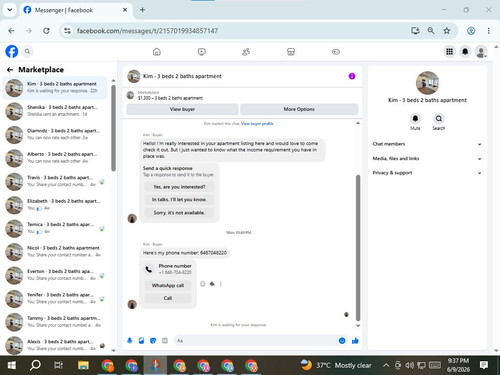Click Kim's profile picture in right panel

[x=427, y=83]
